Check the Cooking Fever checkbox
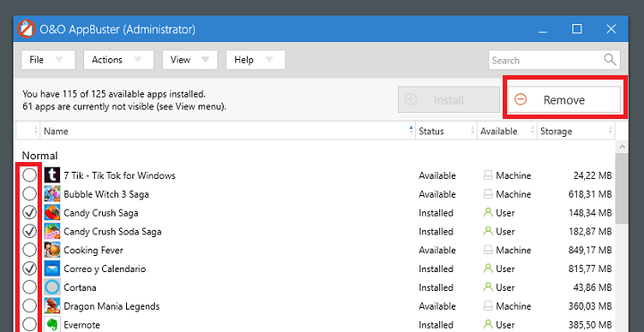The height and width of the screenshot is (332, 644). (x=30, y=251)
